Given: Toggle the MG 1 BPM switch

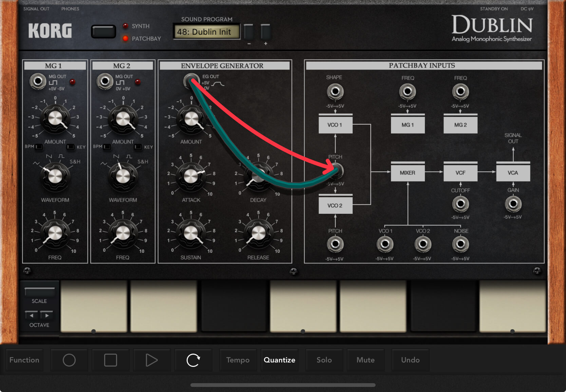Looking at the screenshot, I should click(x=39, y=147).
